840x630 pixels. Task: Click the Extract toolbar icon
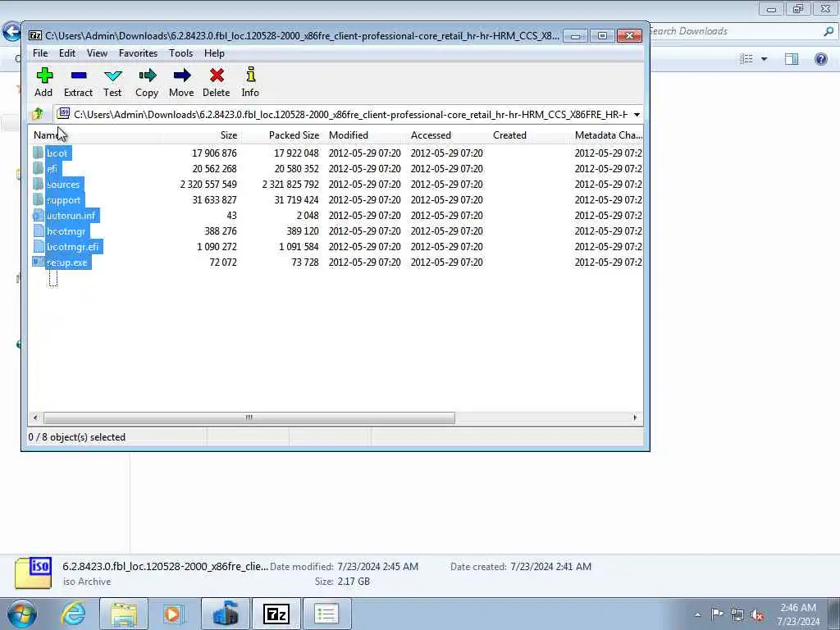point(78,75)
